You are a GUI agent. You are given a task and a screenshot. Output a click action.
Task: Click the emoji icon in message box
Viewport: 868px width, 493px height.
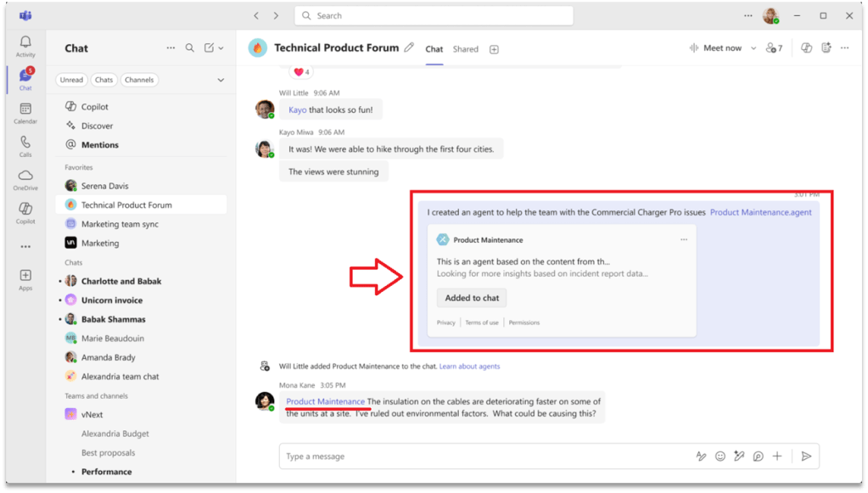[x=720, y=457]
